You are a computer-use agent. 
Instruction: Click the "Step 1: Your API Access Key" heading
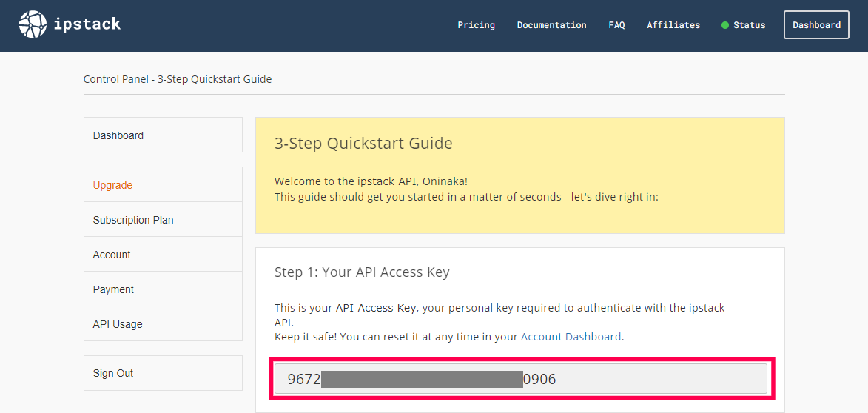pyautogui.click(x=362, y=272)
